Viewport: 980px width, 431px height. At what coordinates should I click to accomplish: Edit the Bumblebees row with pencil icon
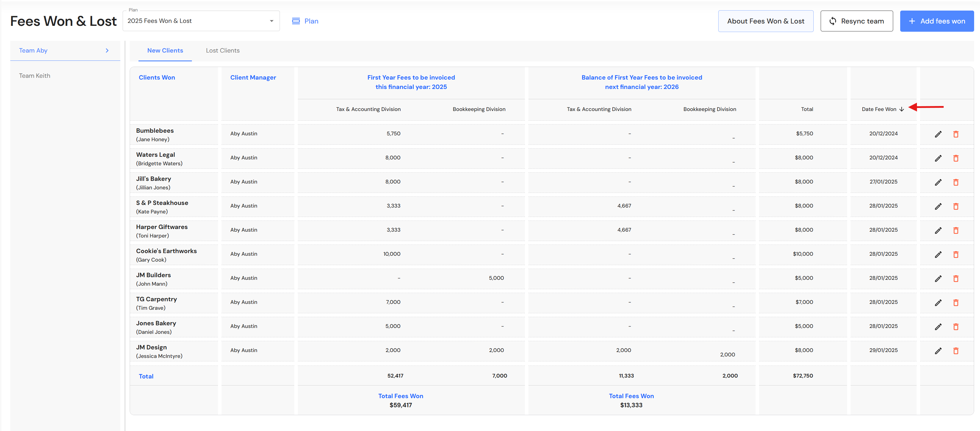click(x=938, y=134)
